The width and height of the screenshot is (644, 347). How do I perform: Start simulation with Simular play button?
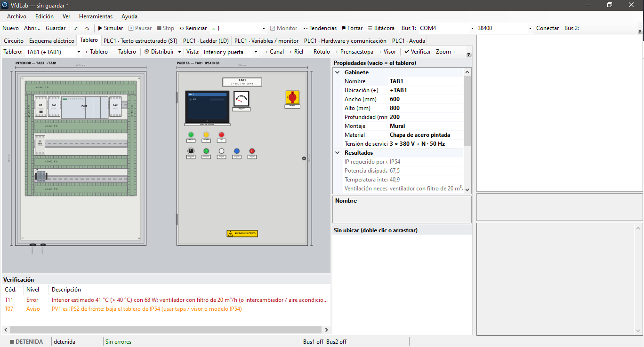click(111, 28)
